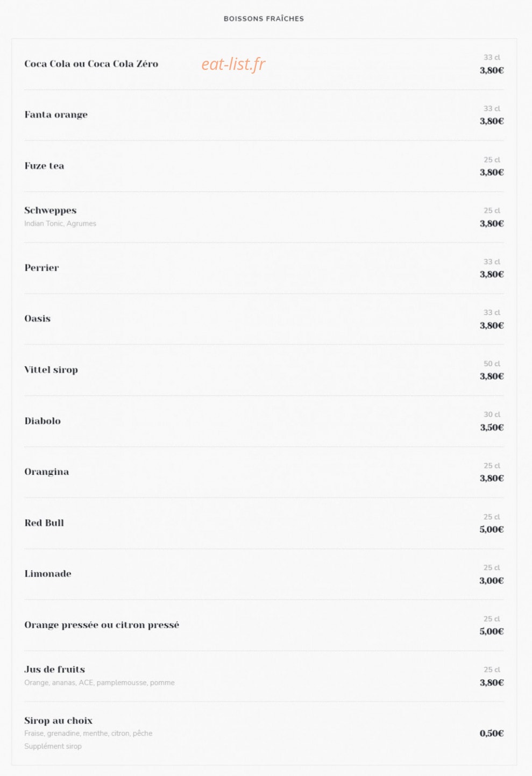Select the Fuze tea drink
This screenshot has height=776, width=532.
point(44,166)
